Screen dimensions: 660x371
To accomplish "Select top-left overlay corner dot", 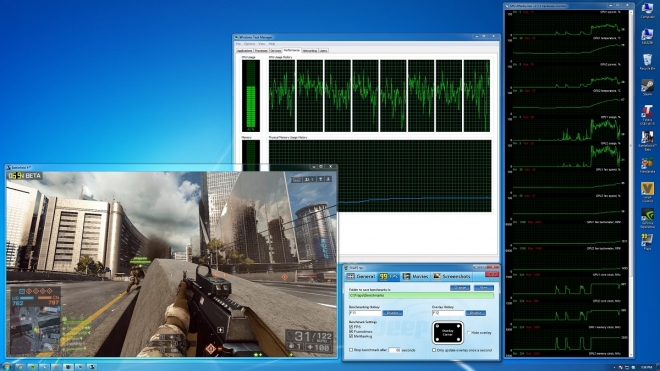I will 436,325.
